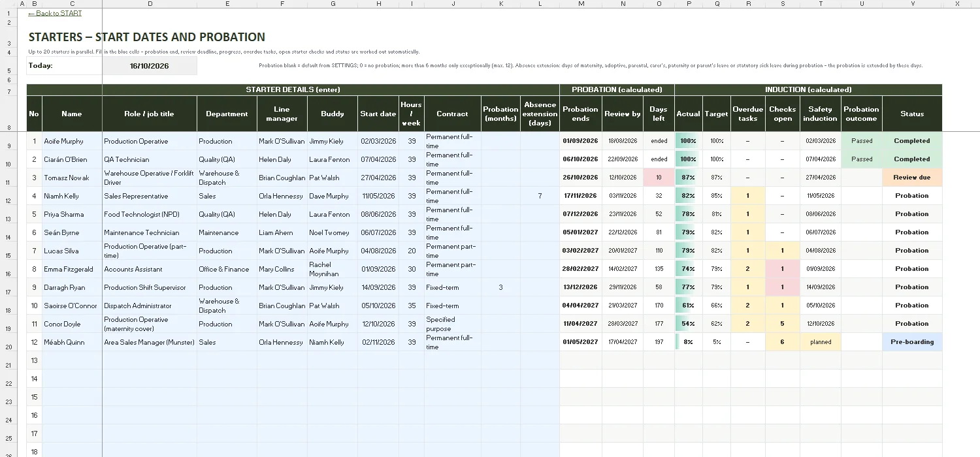Click the 'STARTERS – START DATES AND PROBATION' title
980x457 pixels.
147,37
